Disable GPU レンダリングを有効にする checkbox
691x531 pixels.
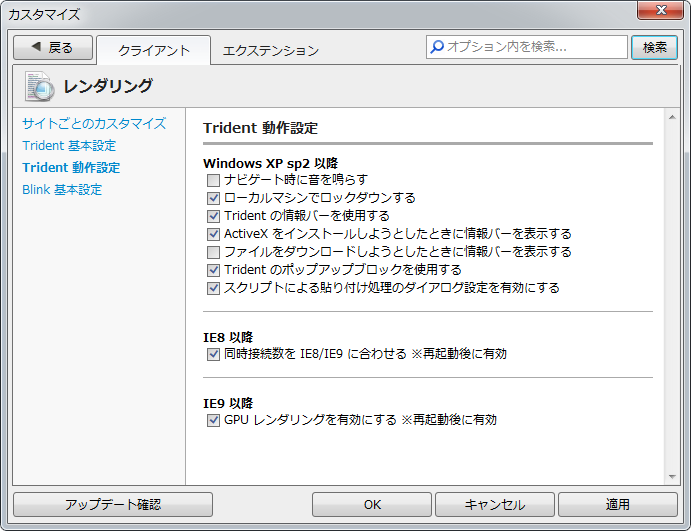(213, 420)
